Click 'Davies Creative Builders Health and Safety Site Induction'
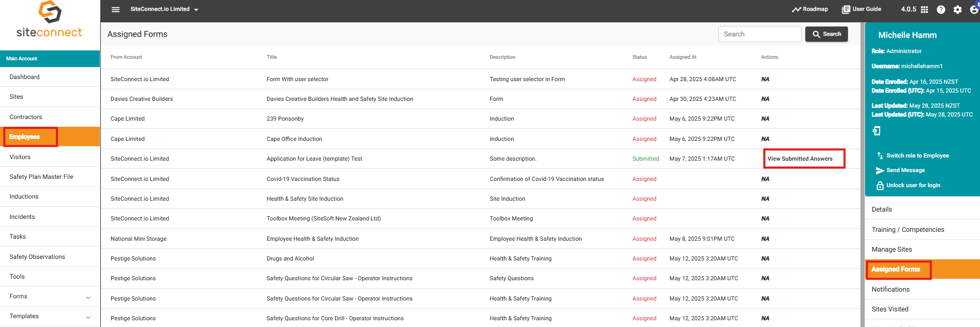Viewport: 980px width, 327px height. [x=340, y=99]
